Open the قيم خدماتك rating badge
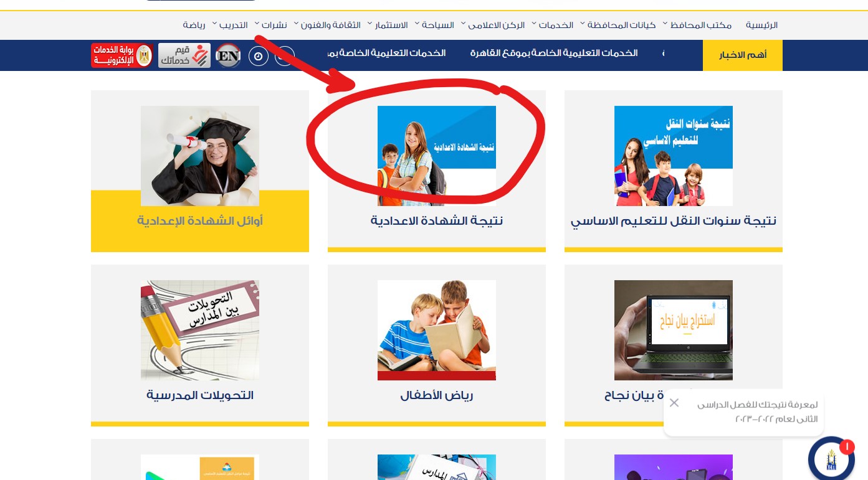Screen dimensions: 868x480 pyautogui.click(x=184, y=55)
